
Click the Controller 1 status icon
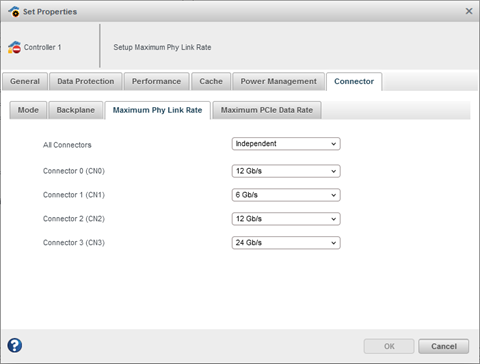tap(14, 47)
